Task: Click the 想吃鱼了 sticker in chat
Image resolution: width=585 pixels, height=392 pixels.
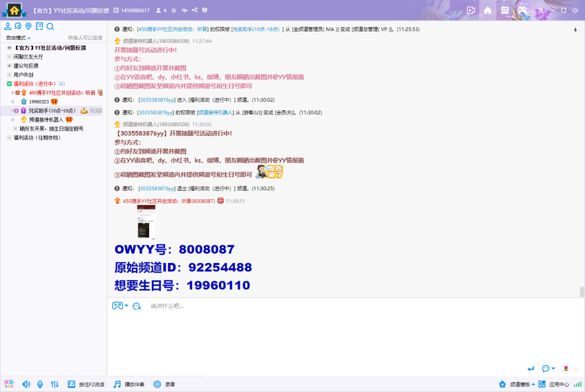Action: tap(270, 172)
